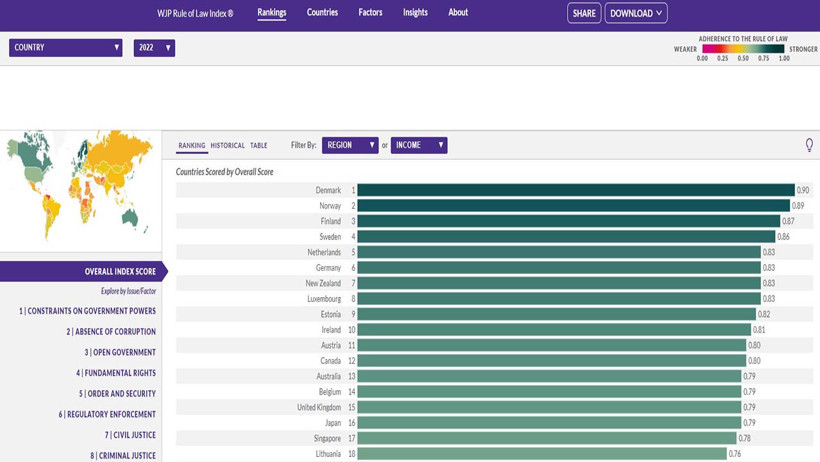
Task: Click the SHARE button
Action: click(584, 13)
